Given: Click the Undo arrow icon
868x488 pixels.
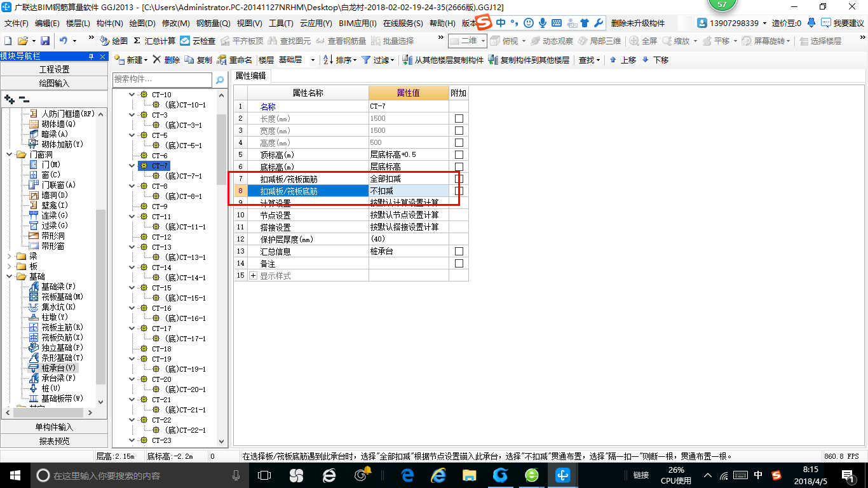Looking at the screenshot, I should [64, 41].
